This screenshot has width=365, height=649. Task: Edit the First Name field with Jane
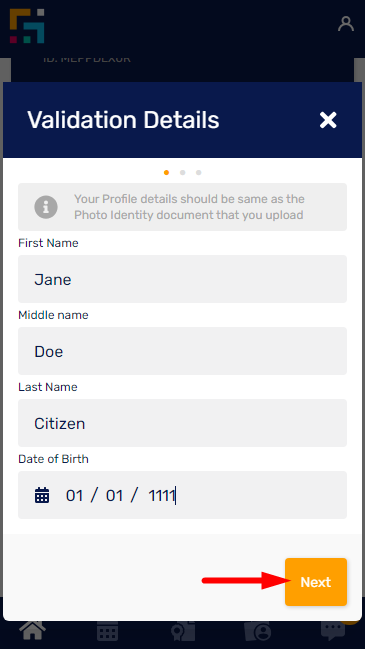[x=182, y=279]
